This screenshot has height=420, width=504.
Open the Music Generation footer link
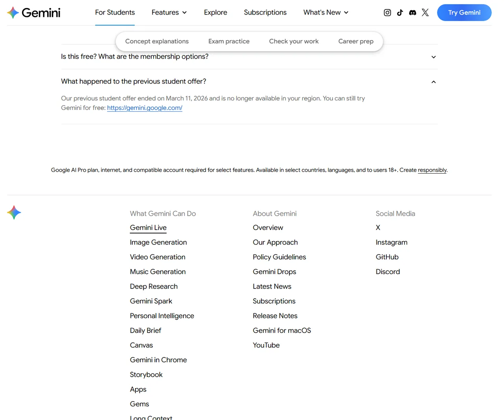[157, 272]
